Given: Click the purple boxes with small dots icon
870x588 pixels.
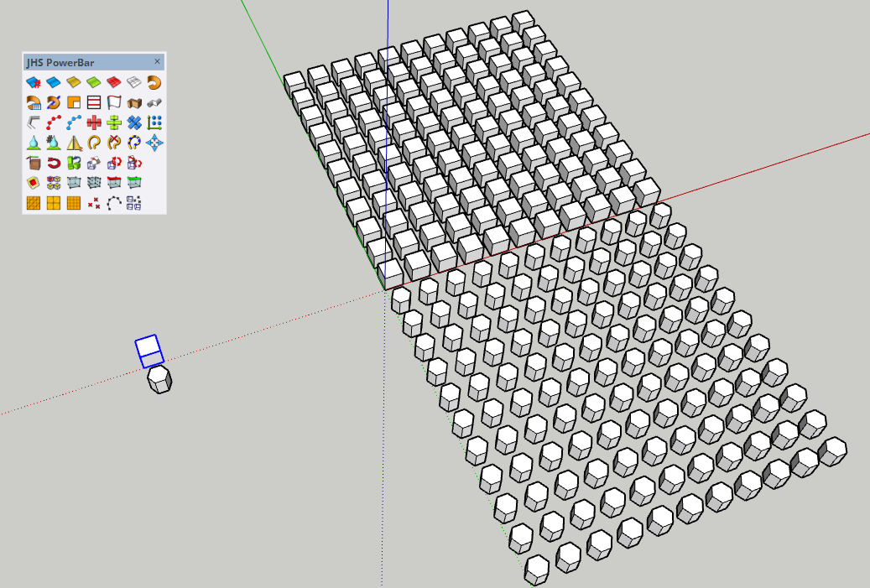Looking at the screenshot, I should [x=133, y=203].
